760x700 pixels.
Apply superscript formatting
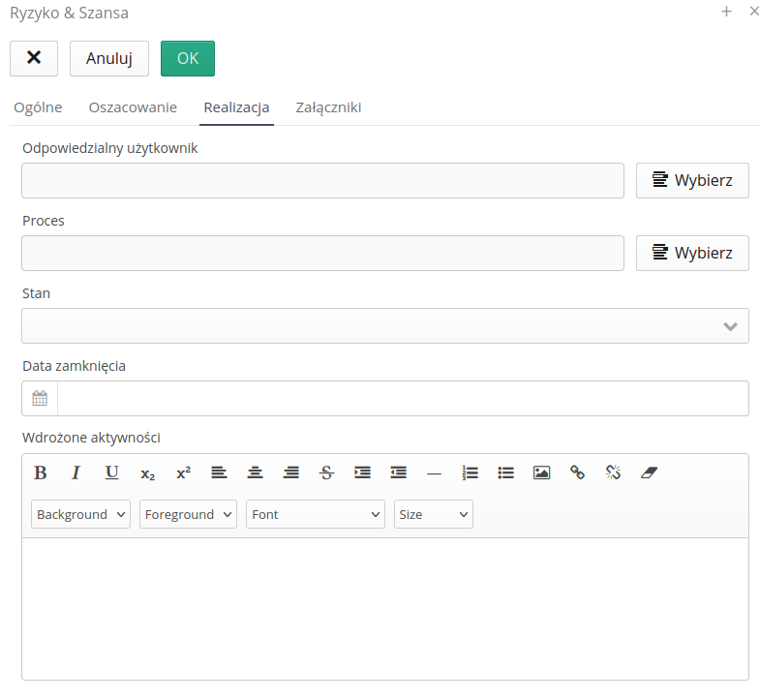tap(183, 472)
